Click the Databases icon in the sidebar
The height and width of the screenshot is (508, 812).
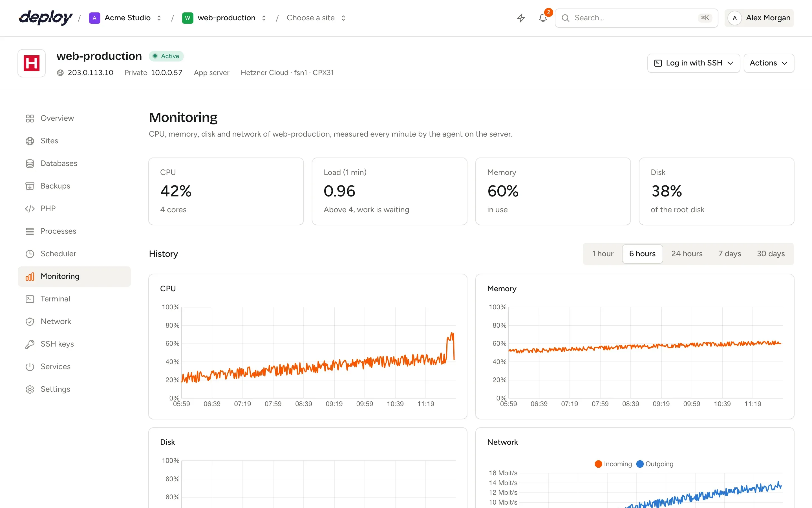point(30,163)
